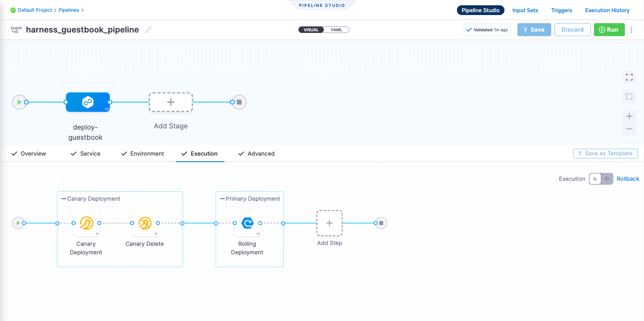This screenshot has width=644, height=321.
Task: Switch the editor to VISUAL view
Action: click(311, 30)
